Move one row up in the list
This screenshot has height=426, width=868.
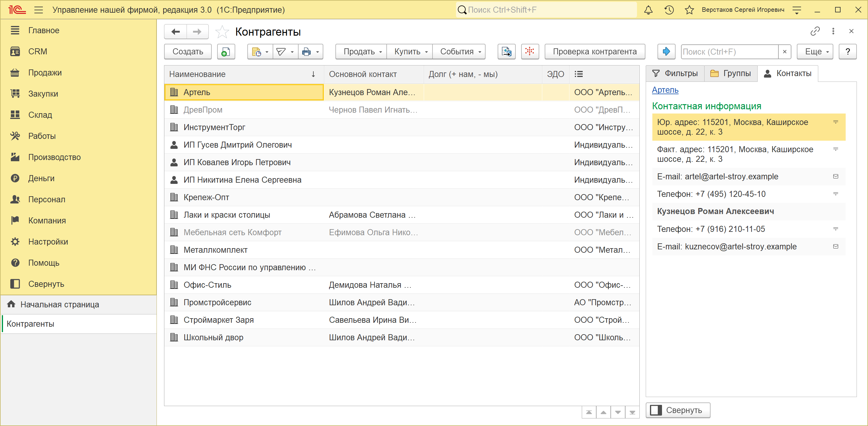pyautogui.click(x=603, y=412)
